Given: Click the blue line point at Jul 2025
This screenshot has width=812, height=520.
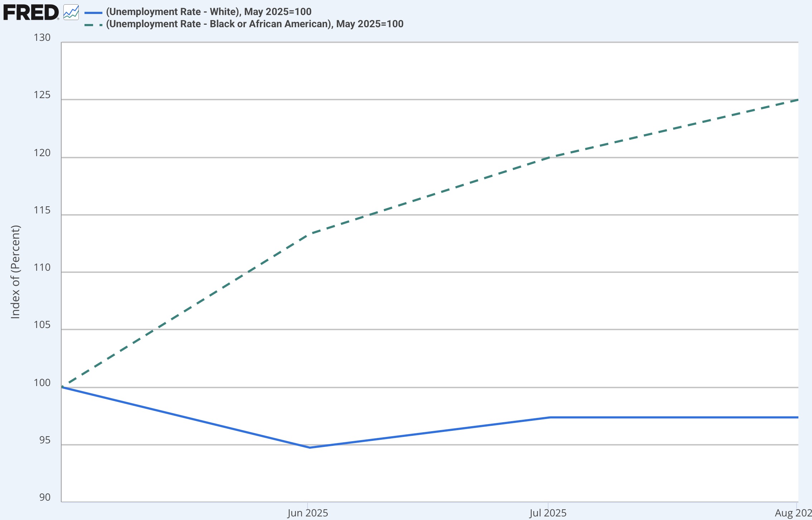Looking at the screenshot, I should click(x=550, y=417).
